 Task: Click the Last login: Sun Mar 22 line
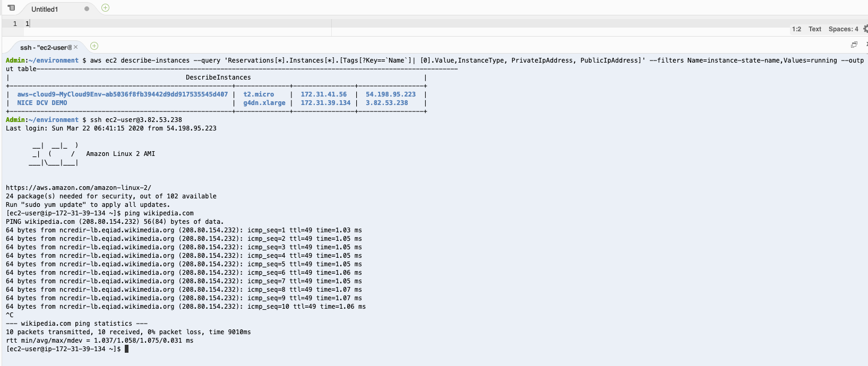111,128
